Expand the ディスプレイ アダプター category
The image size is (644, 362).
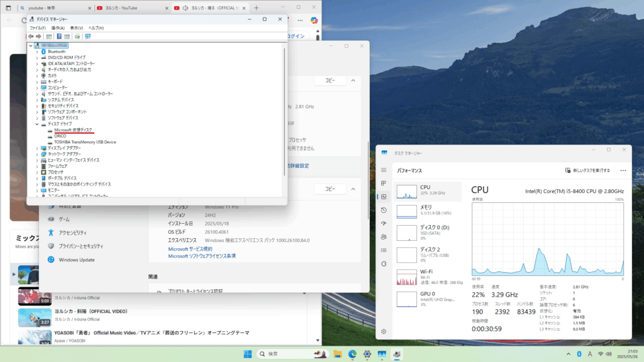(37, 148)
